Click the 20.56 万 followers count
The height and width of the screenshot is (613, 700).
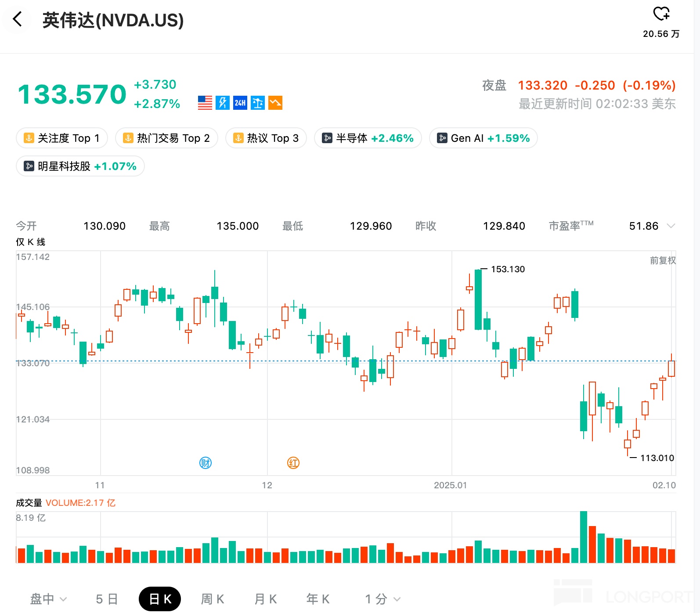click(x=661, y=34)
